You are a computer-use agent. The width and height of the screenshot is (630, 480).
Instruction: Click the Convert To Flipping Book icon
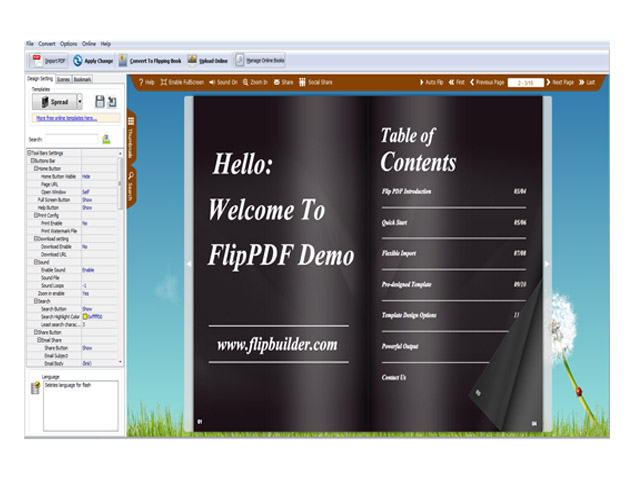(x=123, y=60)
